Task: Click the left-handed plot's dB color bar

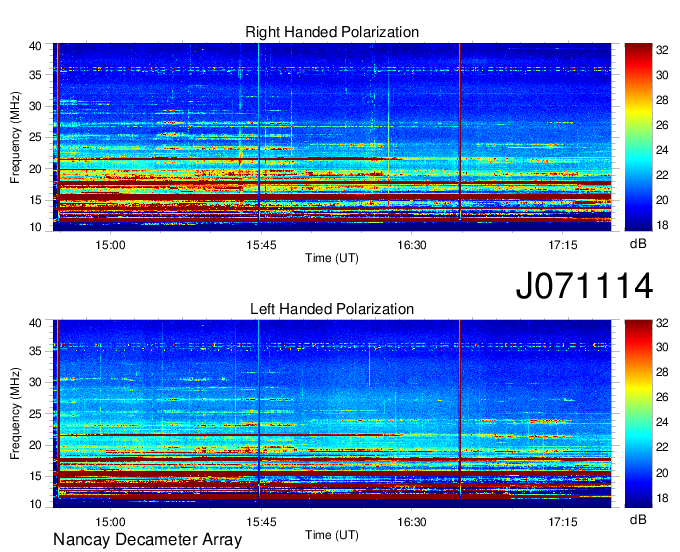Action: (x=638, y=414)
